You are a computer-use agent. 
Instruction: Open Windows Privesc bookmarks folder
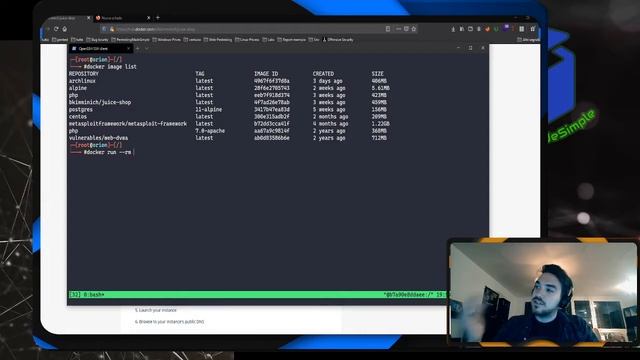[167, 40]
